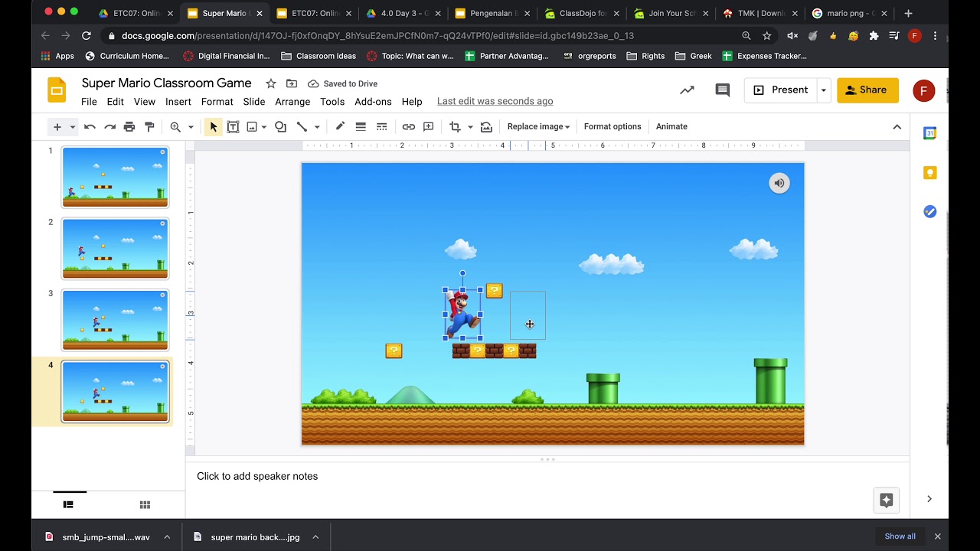980x551 pixels.
Task: Click the New slide plus button
Action: point(57,127)
